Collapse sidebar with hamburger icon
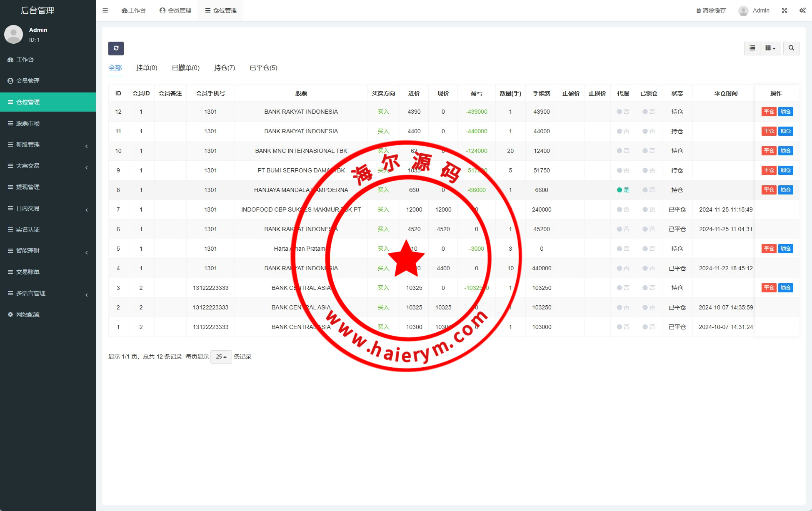This screenshot has width=812, height=511. 105,10
